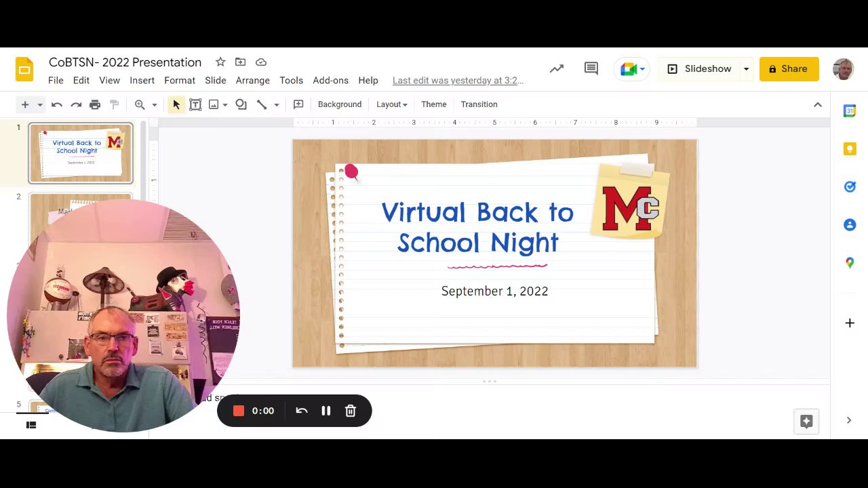Star the CoBTSN presentation
Viewport: 868px width, 488px height.
pyautogui.click(x=220, y=62)
